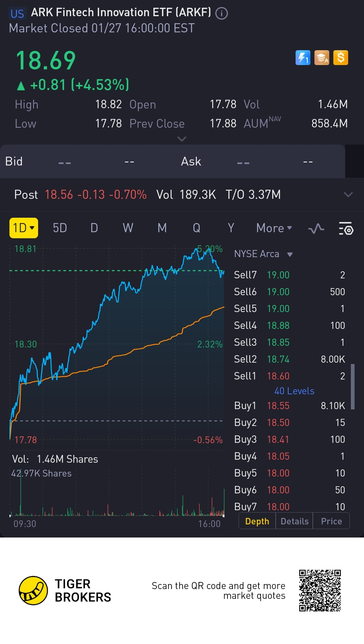364x644 pixels.
Task: Tap the Tiger Brokers logo
Action: point(33,590)
